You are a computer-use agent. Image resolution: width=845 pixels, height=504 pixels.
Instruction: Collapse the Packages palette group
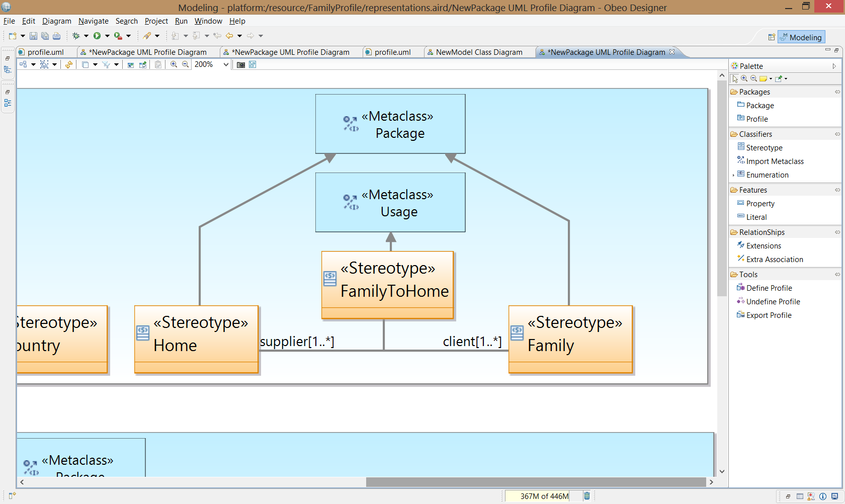[x=837, y=92]
